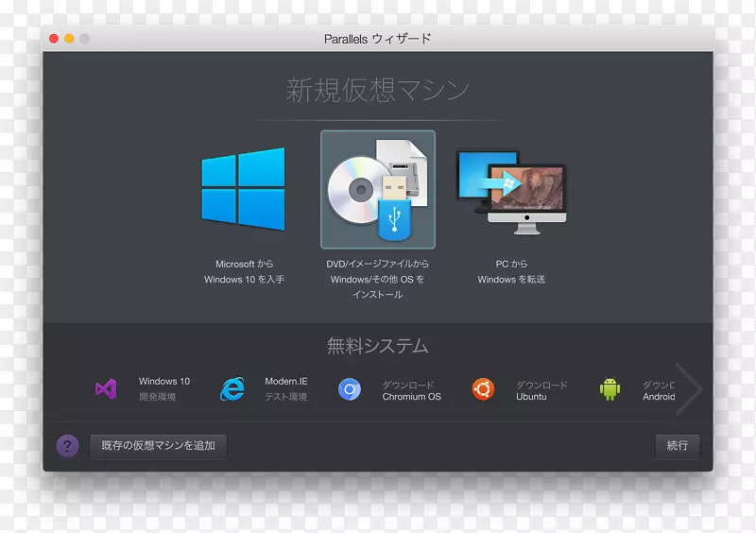Show more free systems with right chevron

(690, 388)
